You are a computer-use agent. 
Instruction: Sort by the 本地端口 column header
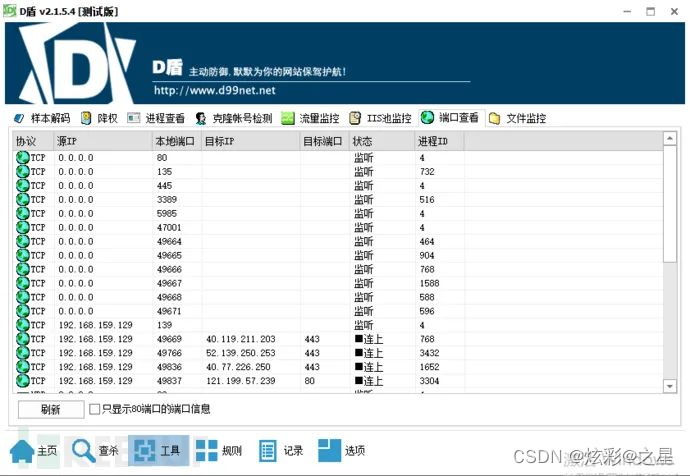tap(177, 141)
